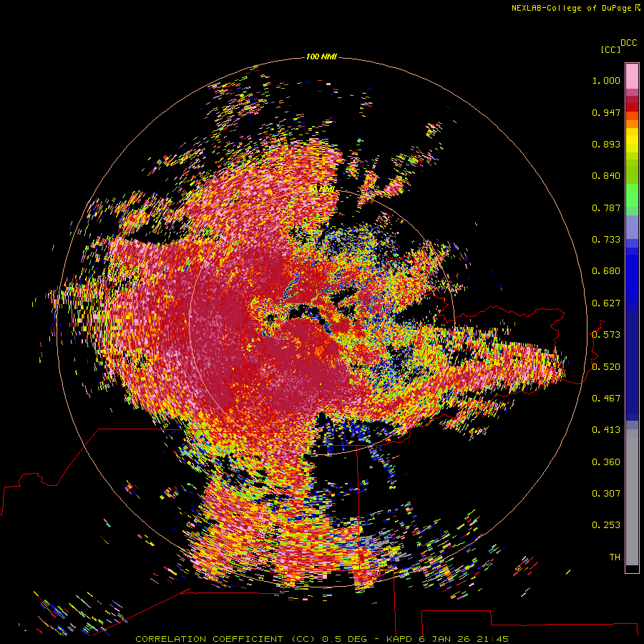Click the 0.360 legend value

point(606,462)
